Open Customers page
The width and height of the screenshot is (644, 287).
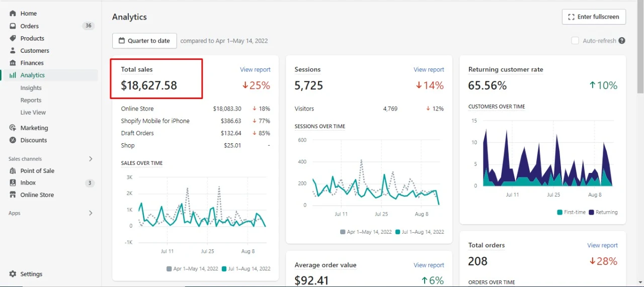point(35,50)
